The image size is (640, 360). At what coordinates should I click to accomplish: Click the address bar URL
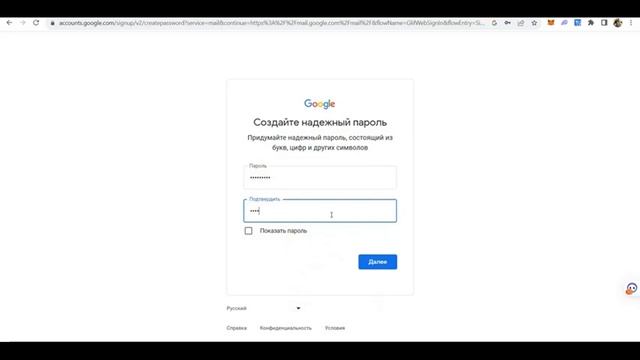click(271, 23)
